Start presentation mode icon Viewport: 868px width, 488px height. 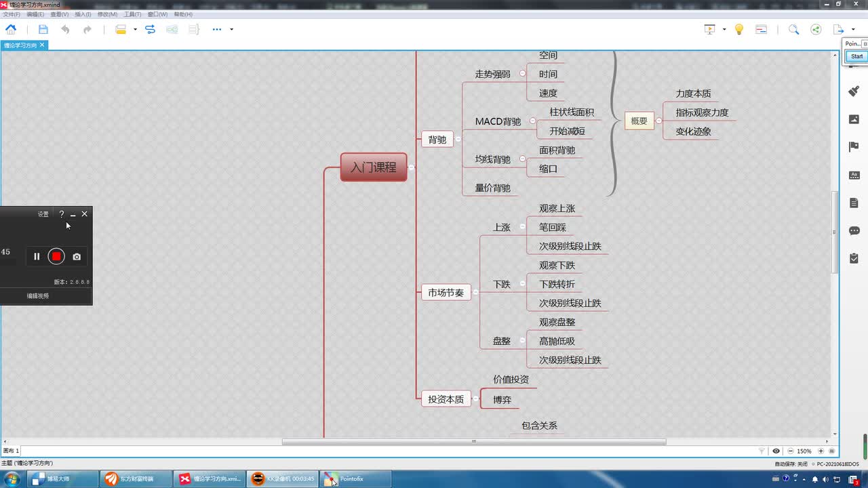710,29
